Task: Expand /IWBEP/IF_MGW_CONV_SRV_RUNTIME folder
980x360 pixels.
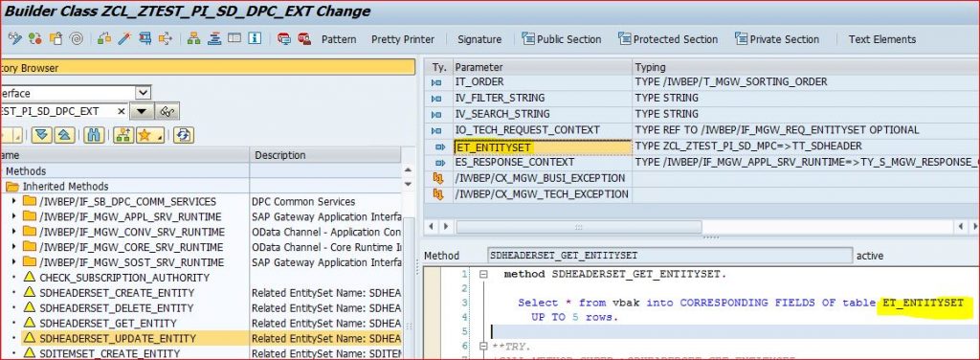Action: [x=14, y=232]
